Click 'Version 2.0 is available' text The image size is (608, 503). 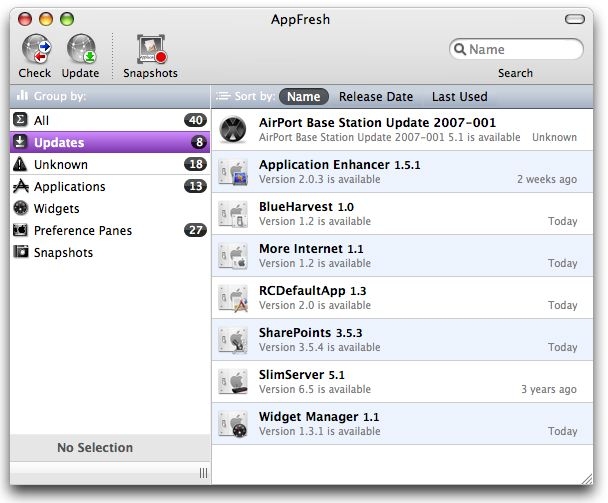point(315,305)
